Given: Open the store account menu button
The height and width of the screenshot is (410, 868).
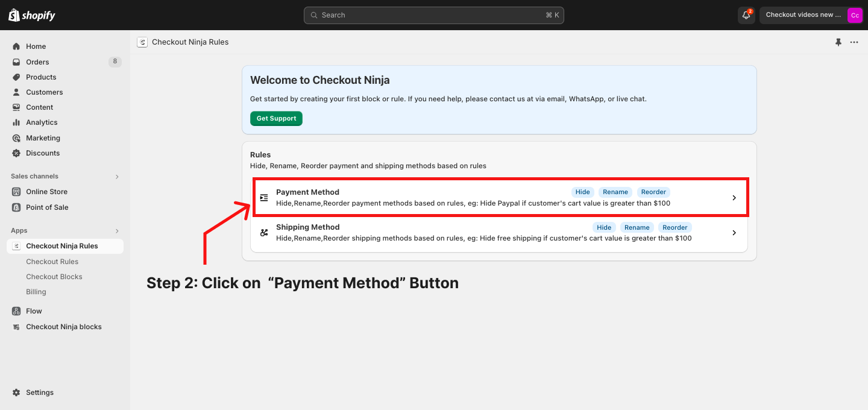Looking at the screenshot, I should (x=812, y=15).
